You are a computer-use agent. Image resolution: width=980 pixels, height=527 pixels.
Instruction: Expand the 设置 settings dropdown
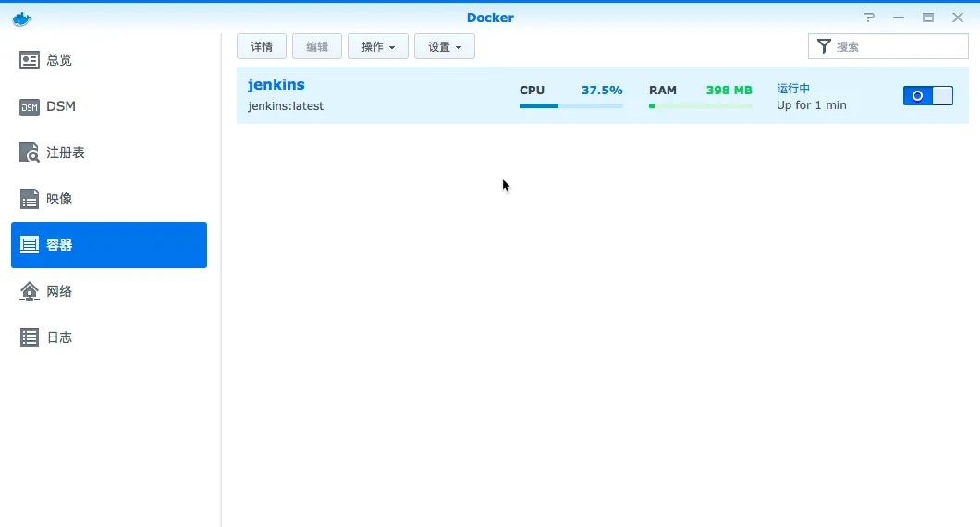point(445,46)
